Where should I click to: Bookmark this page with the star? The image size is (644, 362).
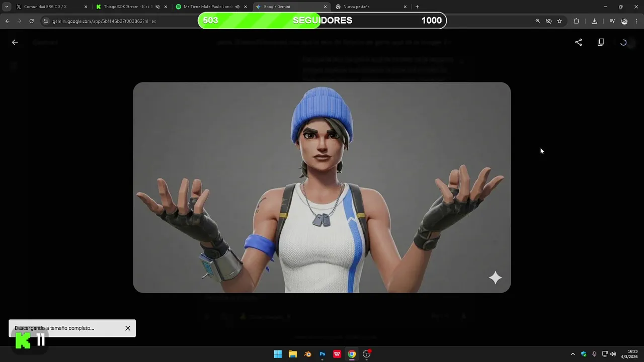point(559,21)
